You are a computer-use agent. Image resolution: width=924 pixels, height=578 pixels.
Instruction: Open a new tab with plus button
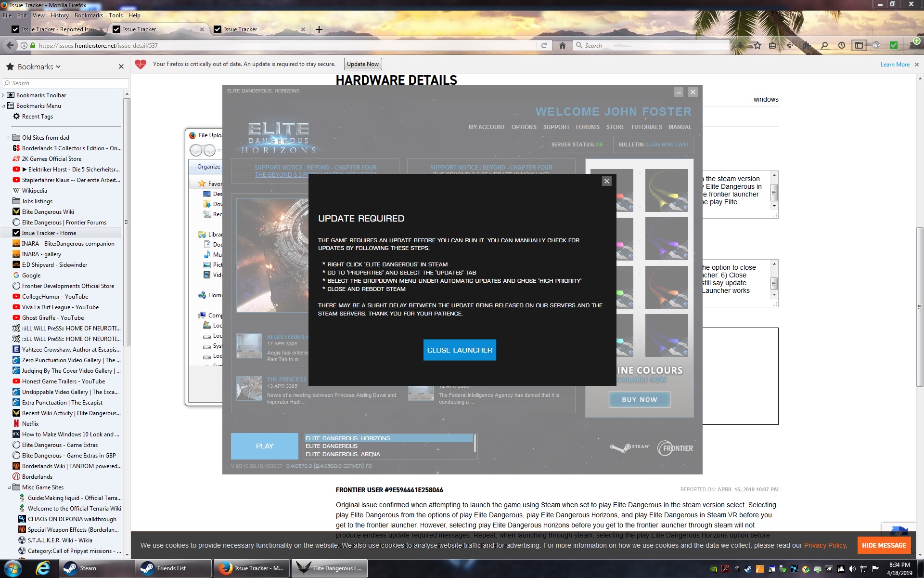pyautogui.click(x=319, y=29)
